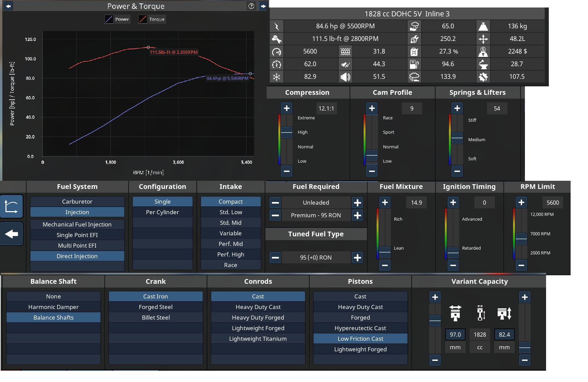Select Variable intake option
Screen dimensions: 588x382
(231, 233)
